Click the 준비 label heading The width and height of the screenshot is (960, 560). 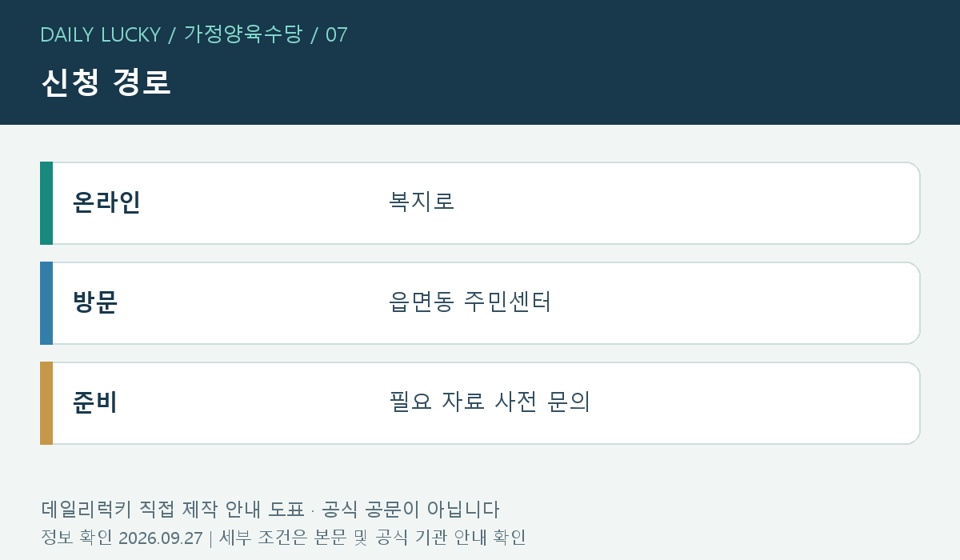95,402
